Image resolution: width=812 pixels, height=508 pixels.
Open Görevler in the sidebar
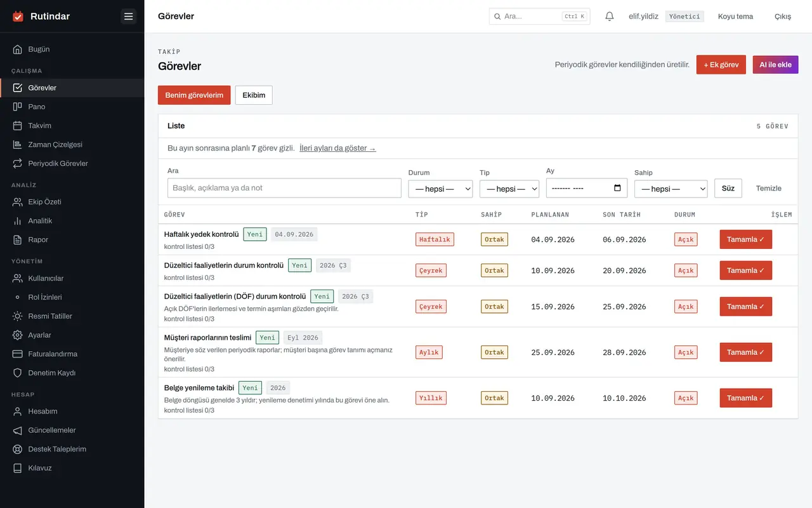pyautogui.click(x=72, y=88)
